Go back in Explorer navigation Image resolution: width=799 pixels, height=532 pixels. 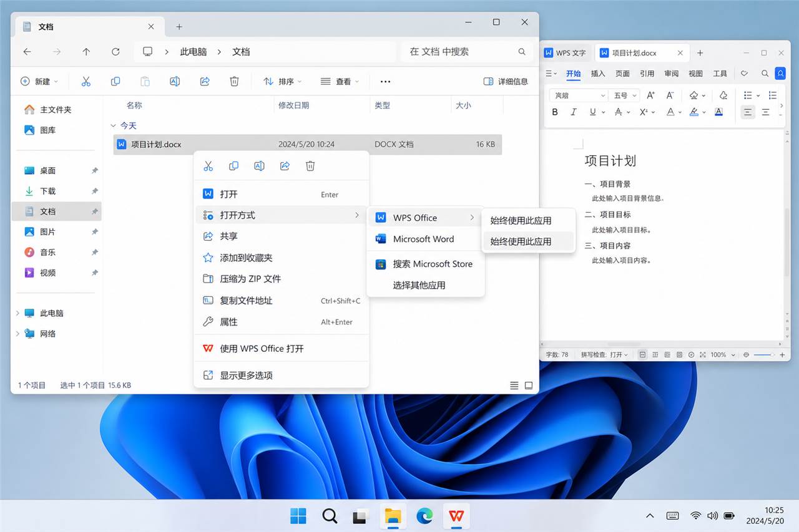point(27,52)
